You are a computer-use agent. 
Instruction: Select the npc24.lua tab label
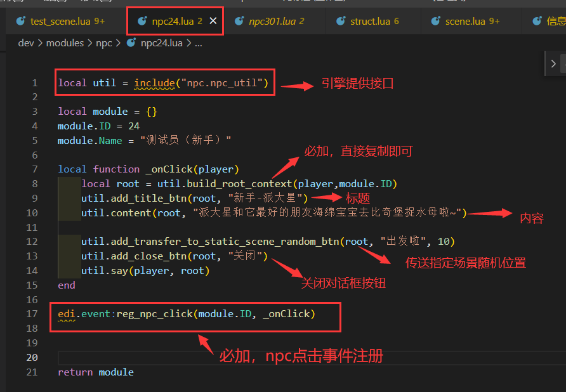coord(173,21)
